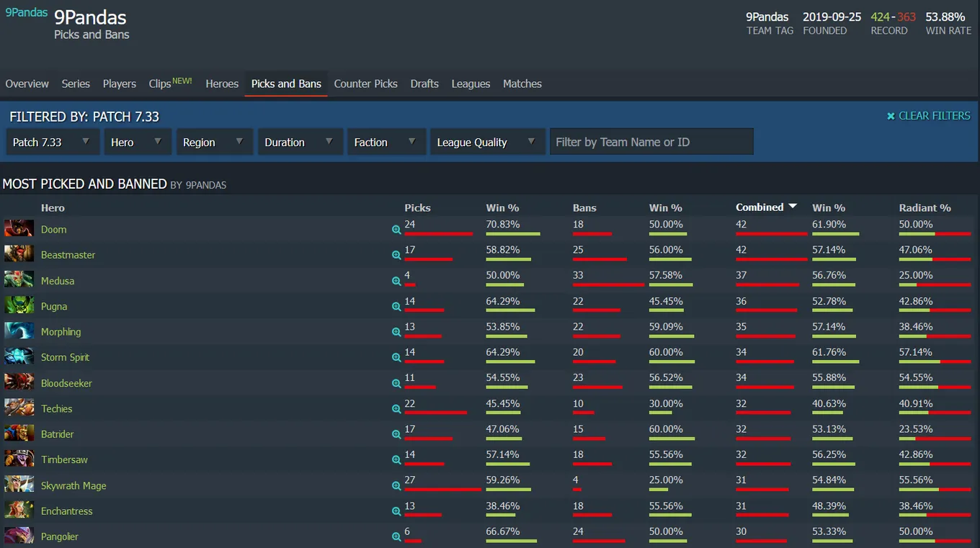Click the magnifier icon in Enchantress row
This screenshot has width=980, height=548.
pos(396,511)
